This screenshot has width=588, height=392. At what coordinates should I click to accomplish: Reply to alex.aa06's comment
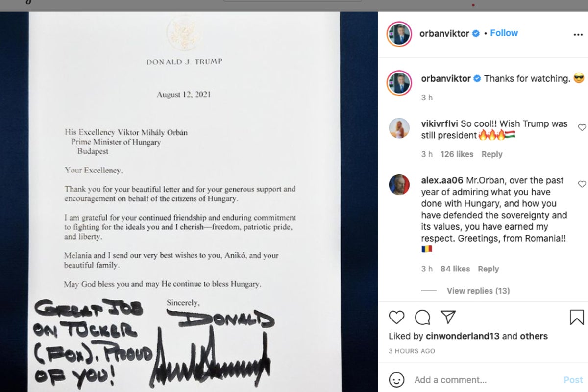click(488, 269)
